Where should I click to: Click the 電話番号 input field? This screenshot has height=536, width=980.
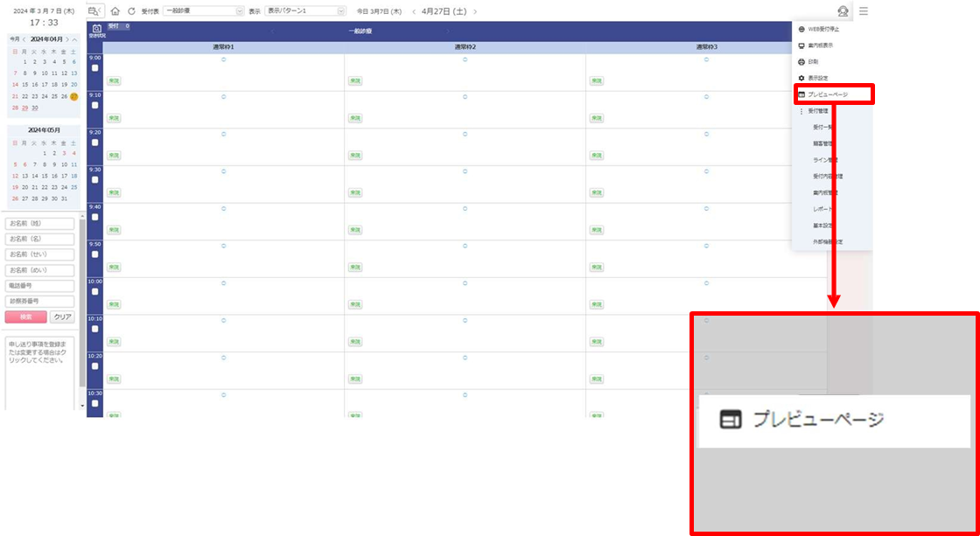point(39,286)
